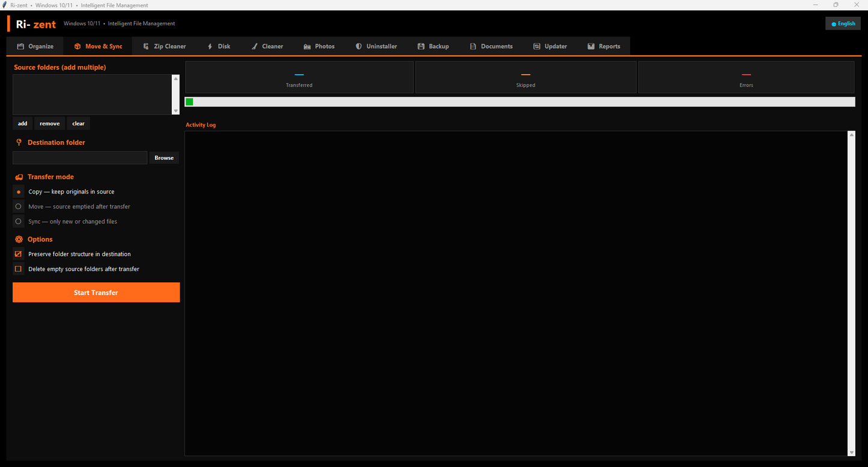Click the Updater tab icon
This screenshot has height=467, width=868.
(x=536, y=46)
